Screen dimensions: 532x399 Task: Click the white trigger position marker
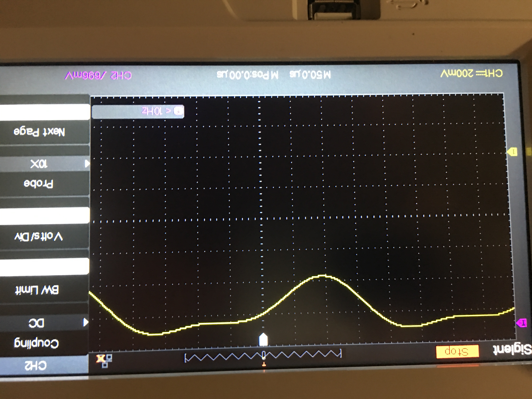pos(263,339)
